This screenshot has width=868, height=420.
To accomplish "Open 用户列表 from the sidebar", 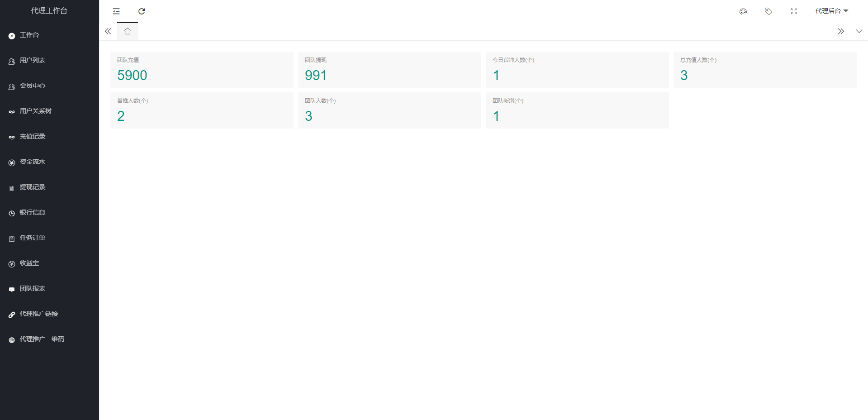I will coord(32,61).
